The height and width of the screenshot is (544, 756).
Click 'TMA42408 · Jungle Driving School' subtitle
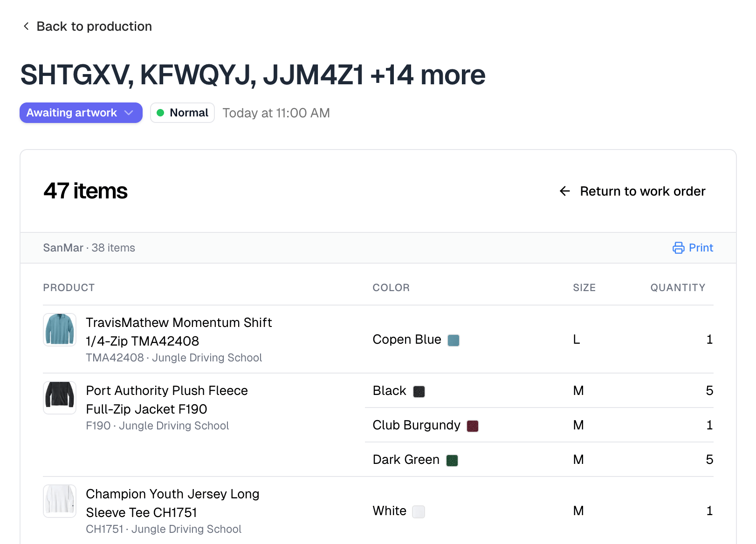point(174,358)
